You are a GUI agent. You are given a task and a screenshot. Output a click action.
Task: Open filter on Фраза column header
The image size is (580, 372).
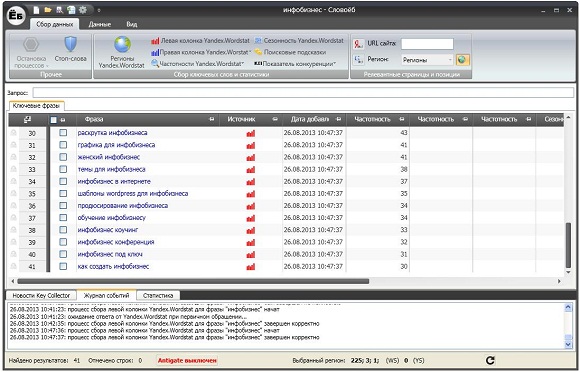(212, 119)
